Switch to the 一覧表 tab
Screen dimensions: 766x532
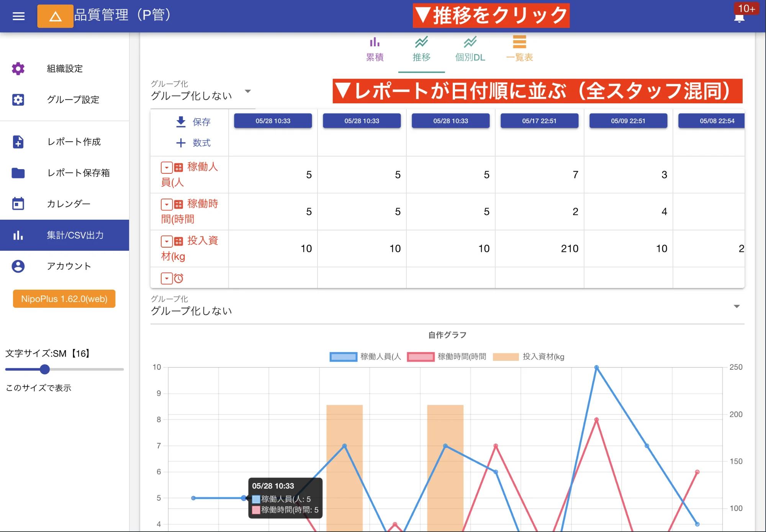pyautogui.click(x=519, y=50)
